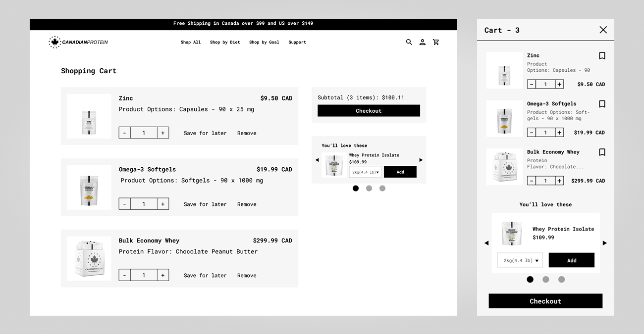This screenshot has height=334, width=644.
Task: Click the "Subtotal (3 items): $100.11" text
Action: coord(361,97)
